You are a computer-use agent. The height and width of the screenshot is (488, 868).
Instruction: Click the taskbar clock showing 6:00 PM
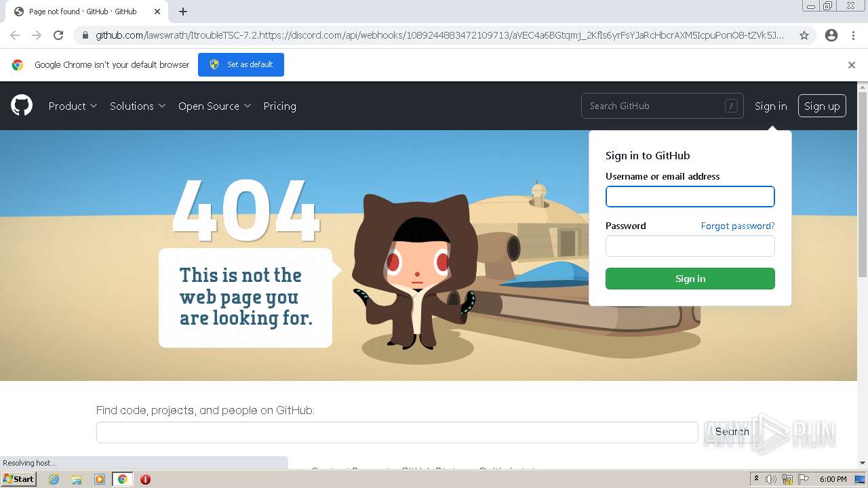click(x=833, y=479)
